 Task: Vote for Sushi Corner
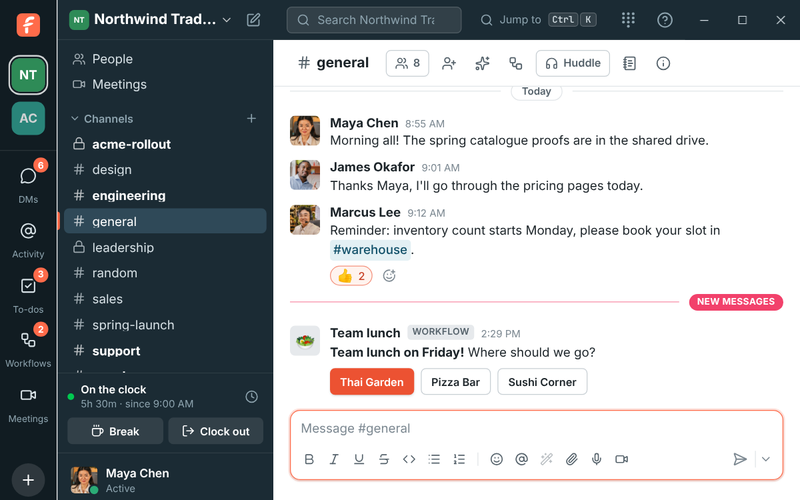point(542,382)
